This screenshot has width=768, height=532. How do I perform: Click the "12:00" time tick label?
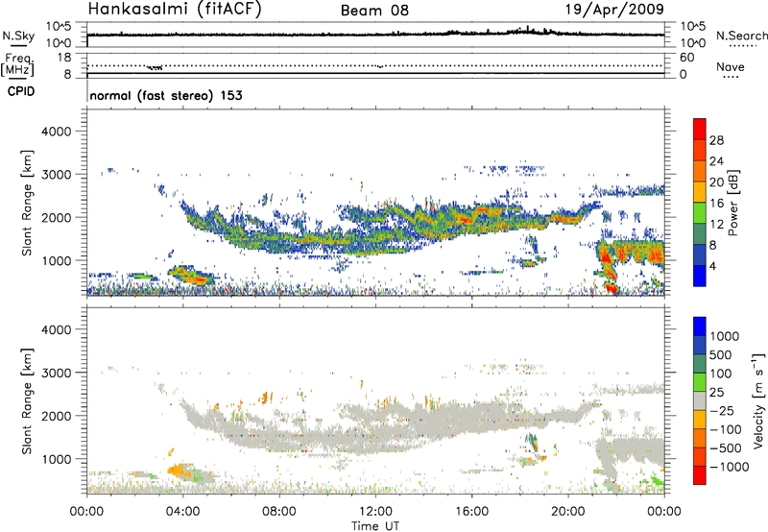[375, 512]
